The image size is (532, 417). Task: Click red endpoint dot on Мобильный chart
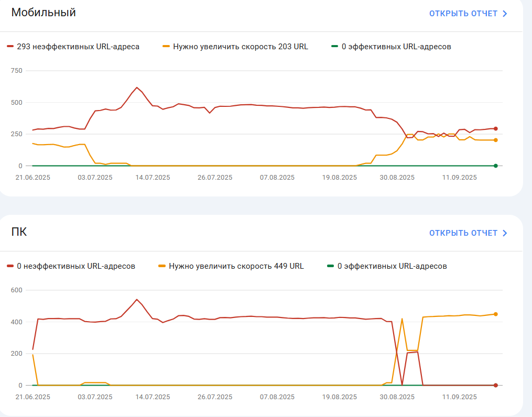point(496,129)
